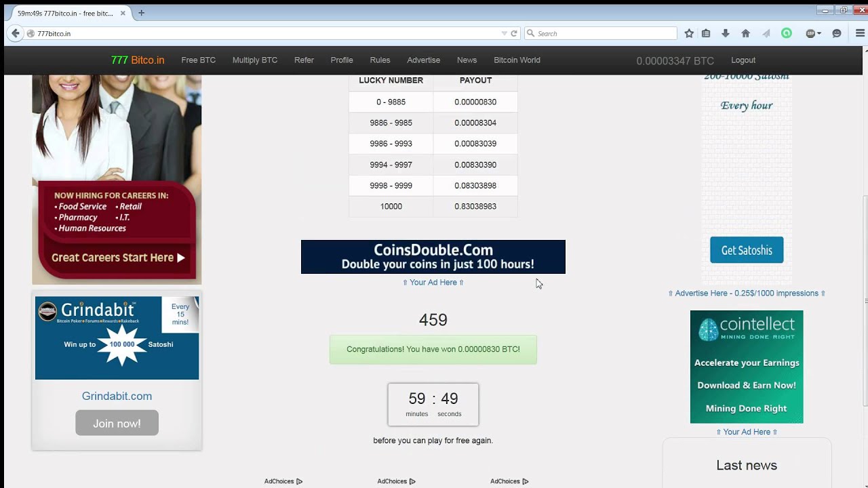868x488 pixels.
Task: Click the payout value 0.00008304
Action: tap(475, 123)
